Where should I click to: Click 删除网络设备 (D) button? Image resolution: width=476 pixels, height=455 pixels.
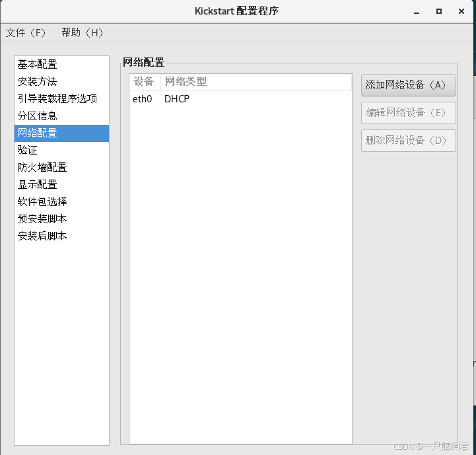[x=408, y=140]
